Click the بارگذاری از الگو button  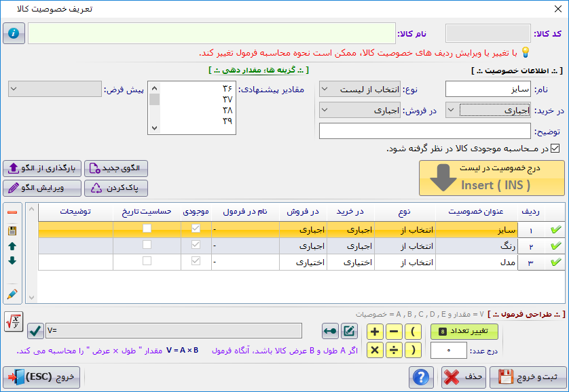(42, 168)
